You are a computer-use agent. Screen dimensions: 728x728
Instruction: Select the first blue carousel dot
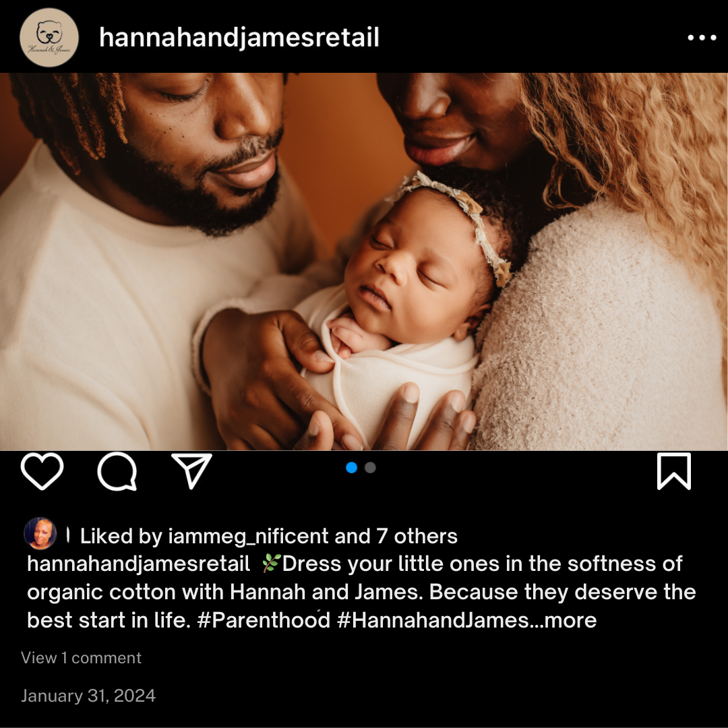coord(351,468)
